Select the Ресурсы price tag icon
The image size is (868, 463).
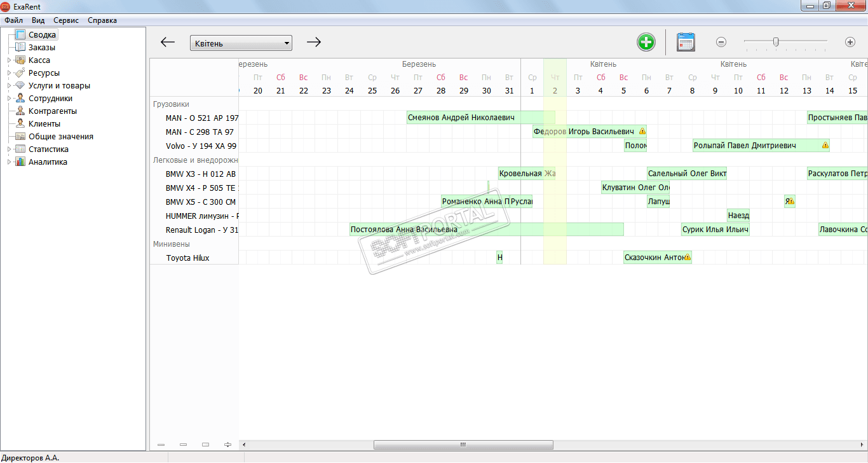point(20,73)
